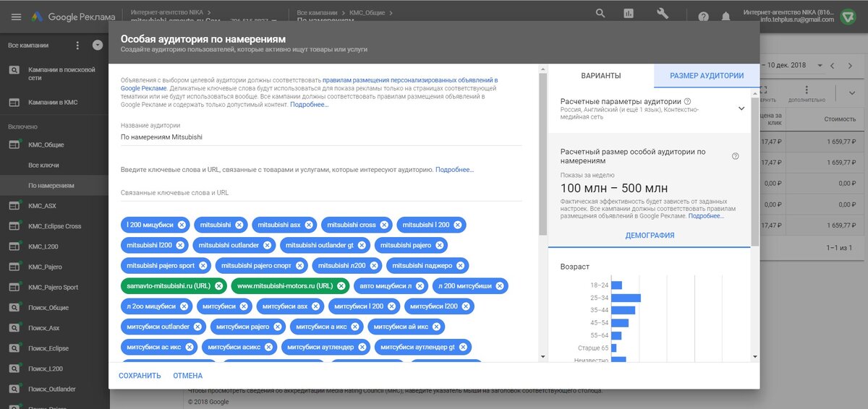The height and width of the screenshot is (409, 868).
Task: Open the Все кампании round dropdown button
Action: [x=98, y=46]
